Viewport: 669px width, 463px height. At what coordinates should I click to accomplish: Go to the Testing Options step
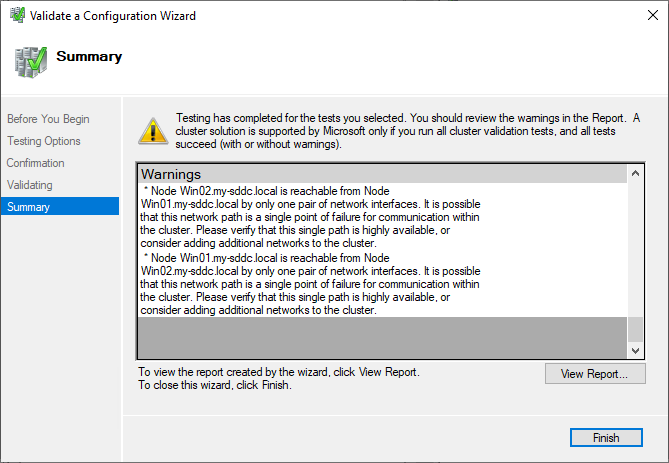(x=44, y=141)
